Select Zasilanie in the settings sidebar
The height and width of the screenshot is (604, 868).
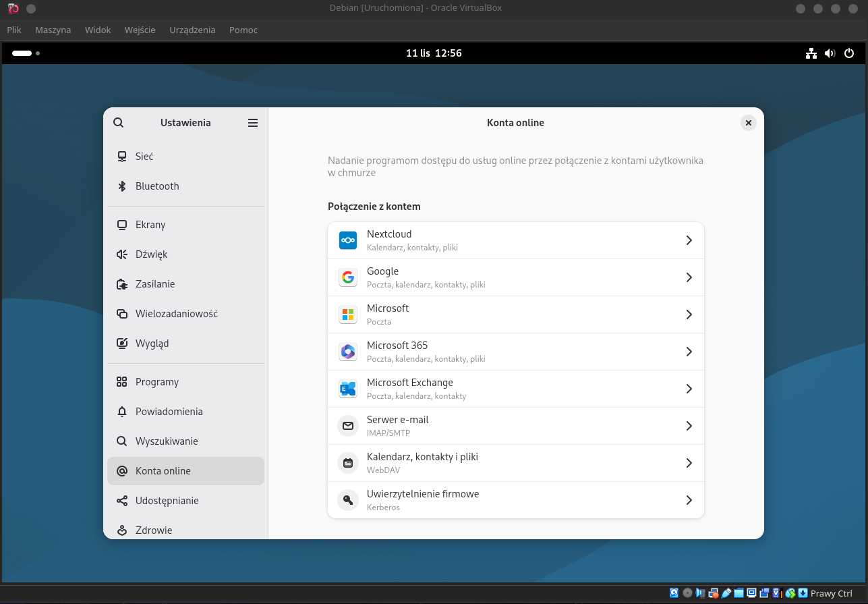pyautogui.click(x=185, y=284)
